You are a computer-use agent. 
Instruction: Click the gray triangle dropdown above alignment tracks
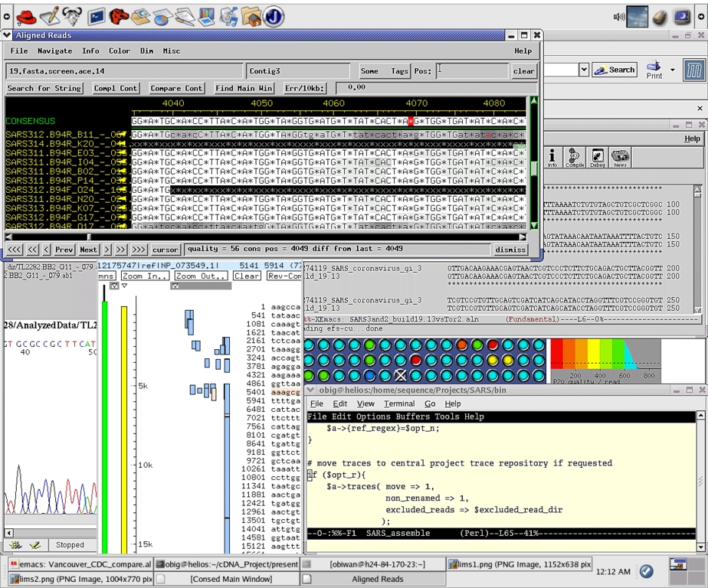175,286
